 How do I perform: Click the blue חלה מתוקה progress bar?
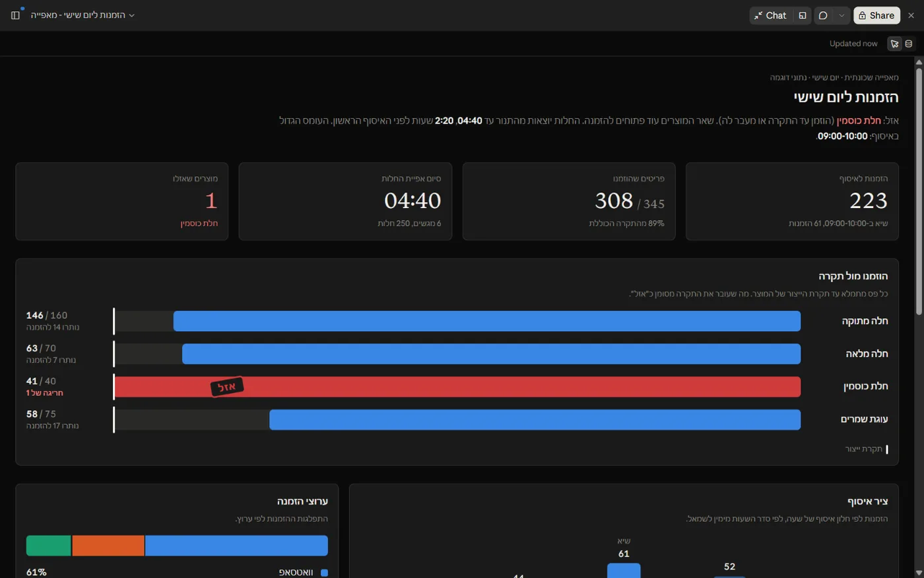coord(487,321)
